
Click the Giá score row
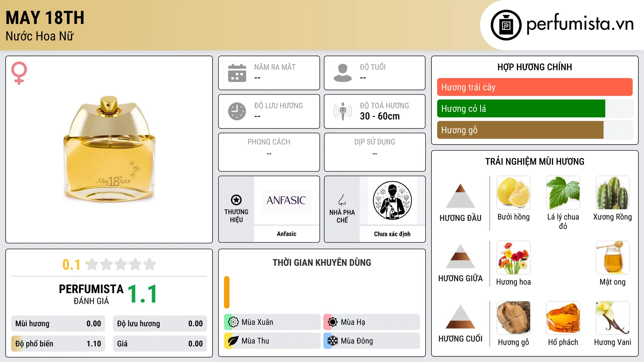pos(160,344)
